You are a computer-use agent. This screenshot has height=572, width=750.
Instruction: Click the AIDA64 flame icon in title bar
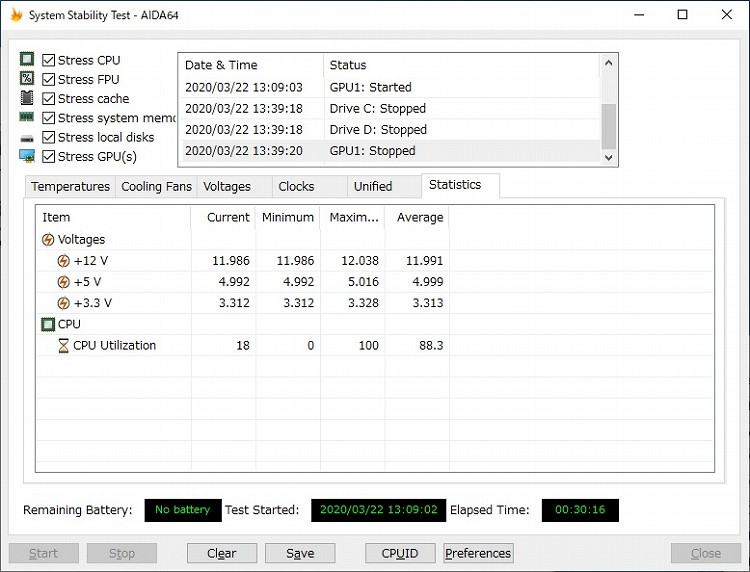pyautogui.click(x=16, y=15)
